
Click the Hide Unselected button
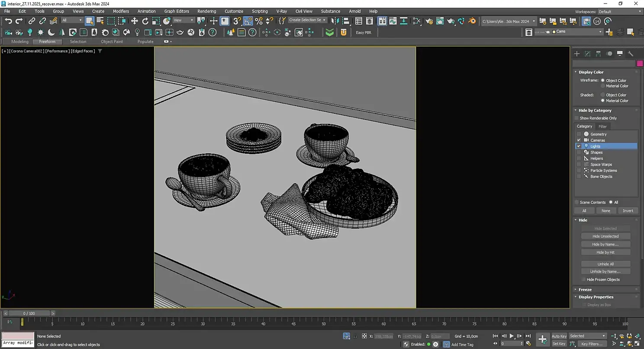[605, 236]
